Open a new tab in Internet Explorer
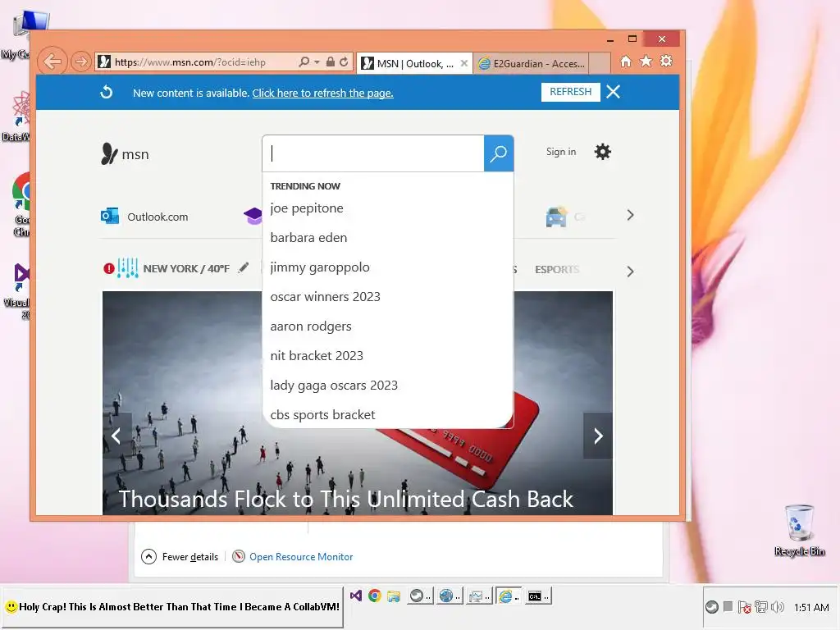The image size is (840, 630). 600,64
